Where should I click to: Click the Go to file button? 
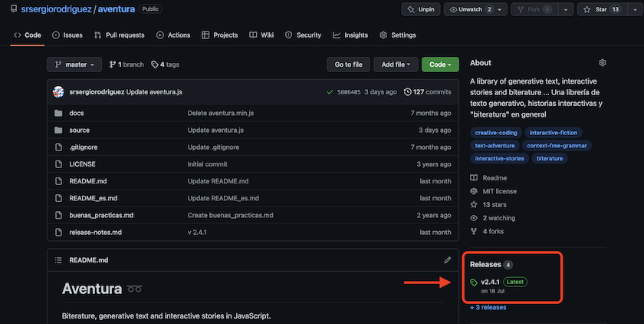click(x=348, y=64)
